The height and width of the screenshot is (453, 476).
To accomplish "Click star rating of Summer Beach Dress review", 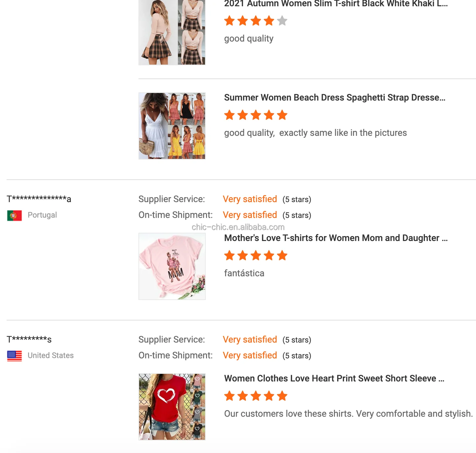I will 255,115.
